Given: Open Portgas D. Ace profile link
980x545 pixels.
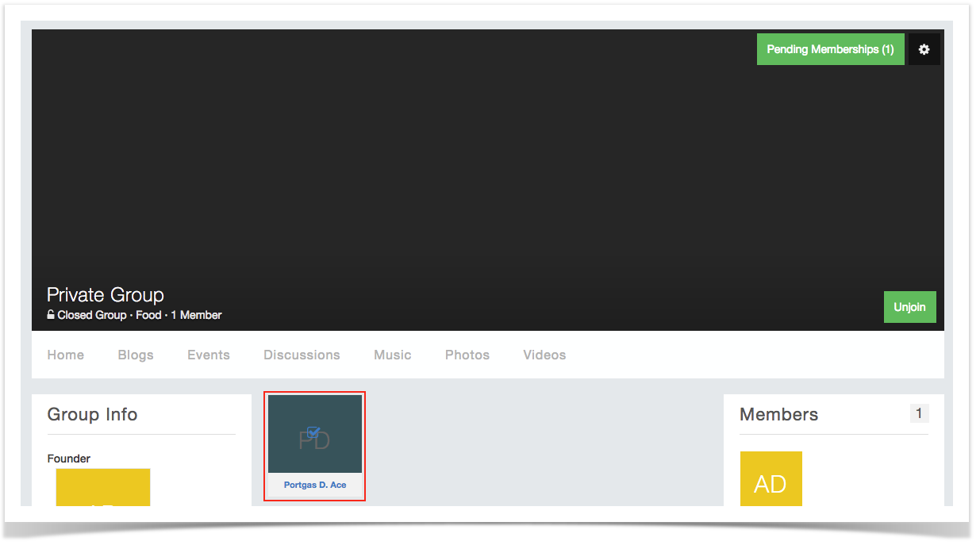Looking at the screenshot, I should tap(315, 485).
